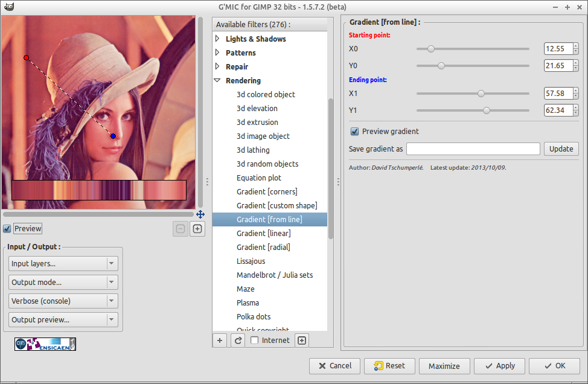
Task: Click the red starting point marker
Action: 26,58
